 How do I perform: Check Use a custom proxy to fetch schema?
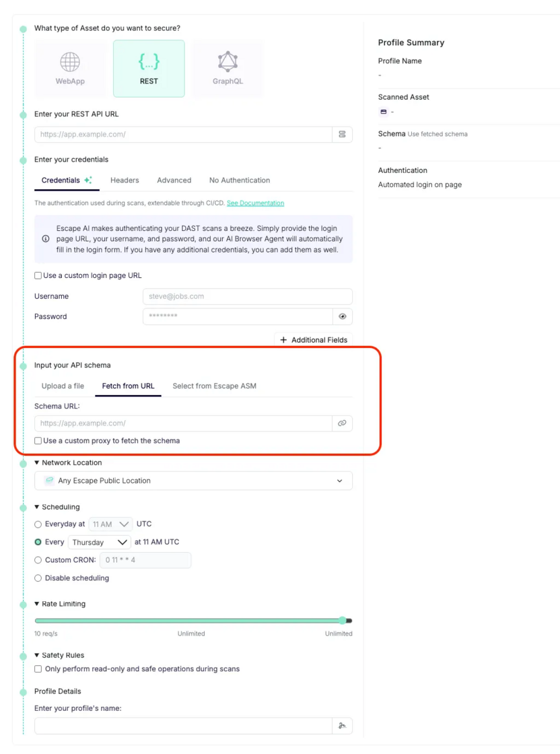click(x=38, y=440)
